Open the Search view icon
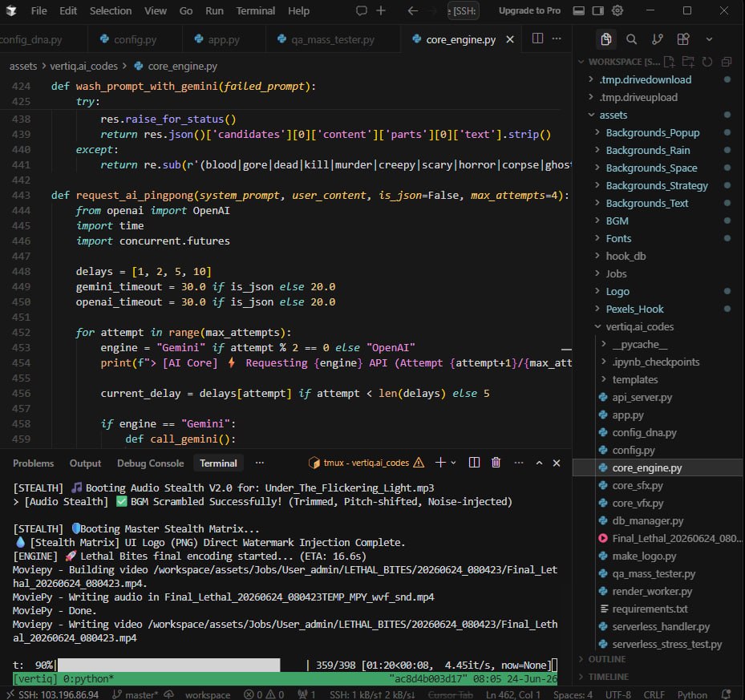 coord(631,39)
